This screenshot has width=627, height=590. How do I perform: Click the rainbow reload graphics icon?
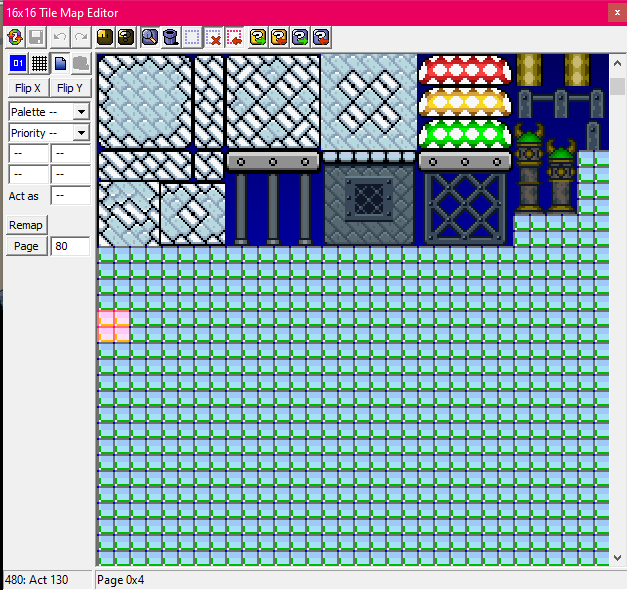pyautogui.click(x=15, y=38)
